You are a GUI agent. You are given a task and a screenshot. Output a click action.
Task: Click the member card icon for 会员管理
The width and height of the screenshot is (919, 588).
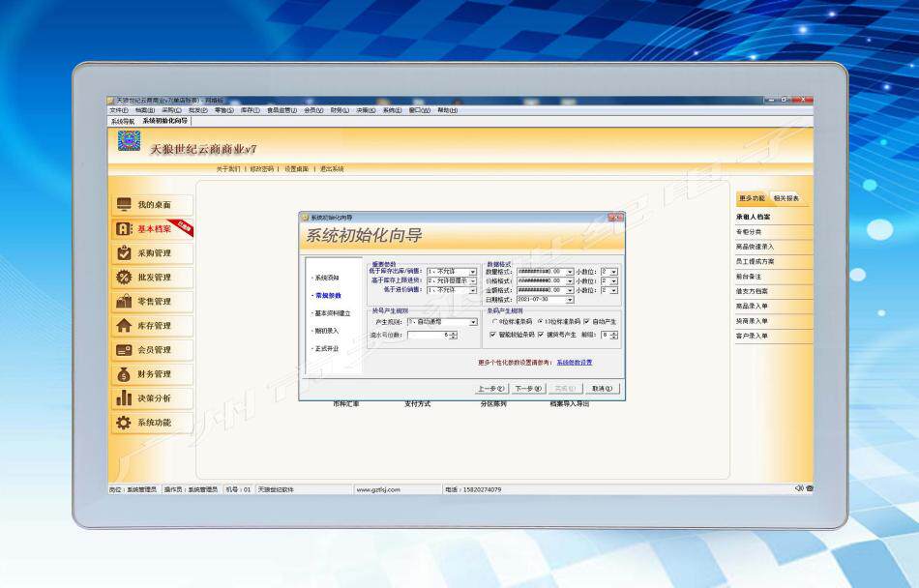pos(124,350)
